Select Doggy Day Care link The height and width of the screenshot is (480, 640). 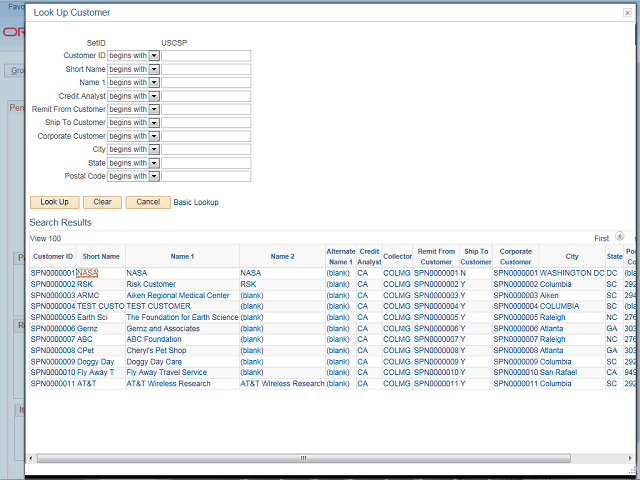pyautogui.click(x=154, y=362)
